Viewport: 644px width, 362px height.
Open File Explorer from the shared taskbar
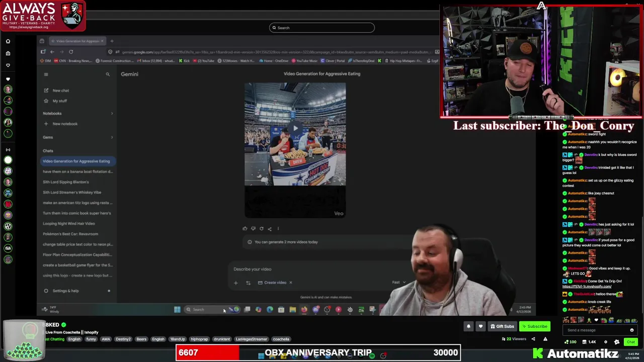[x=293, y=310]
